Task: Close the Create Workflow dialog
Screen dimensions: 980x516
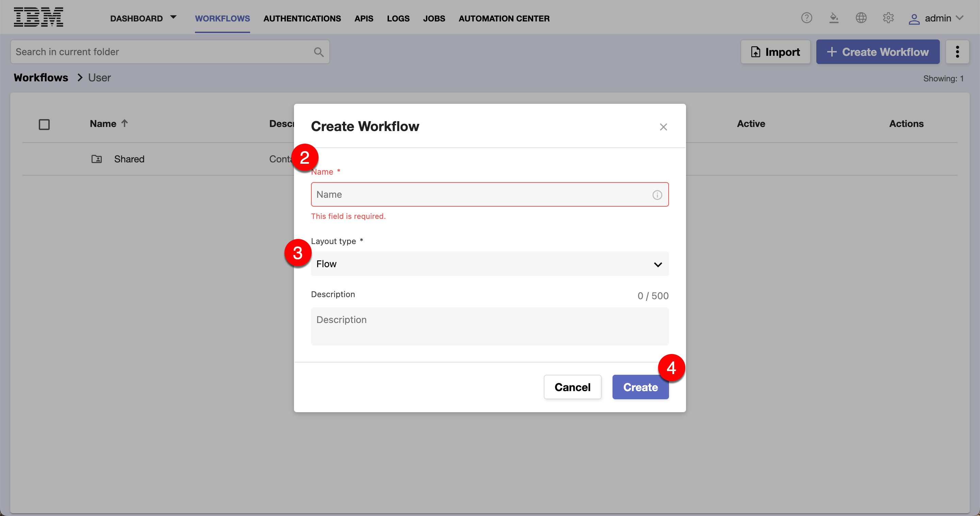Action: pos(663,127)
